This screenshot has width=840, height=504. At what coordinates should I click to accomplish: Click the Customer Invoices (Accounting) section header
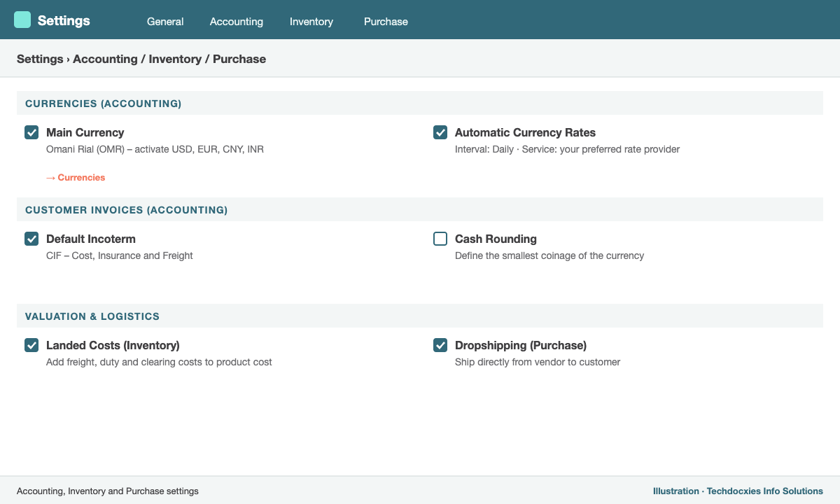click(420, 209)
